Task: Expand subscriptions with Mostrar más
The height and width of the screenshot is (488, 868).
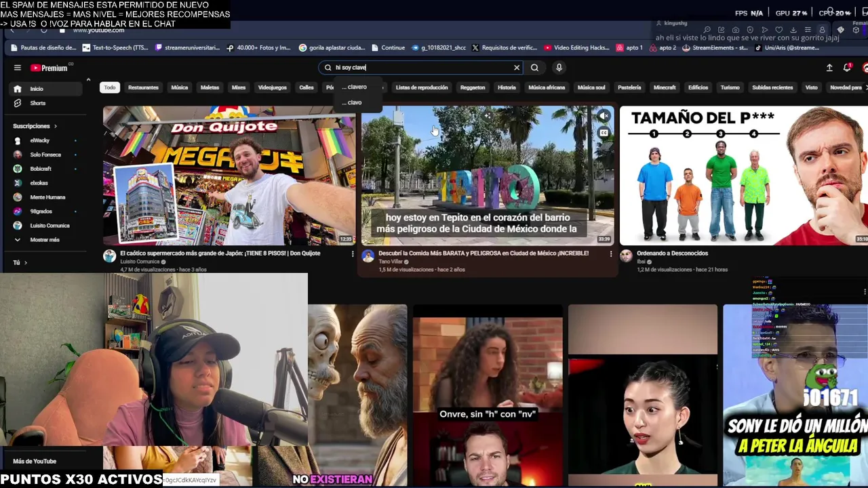Action: click(x=45, y=240)
